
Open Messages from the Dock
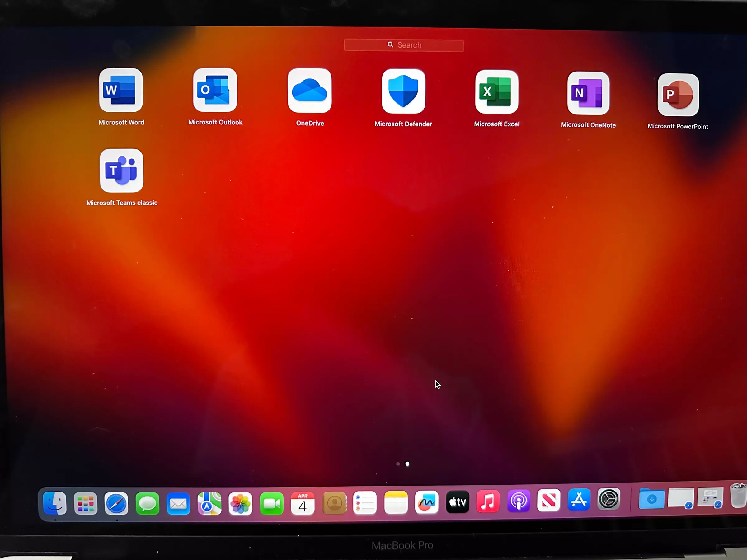tap(147, 503)
